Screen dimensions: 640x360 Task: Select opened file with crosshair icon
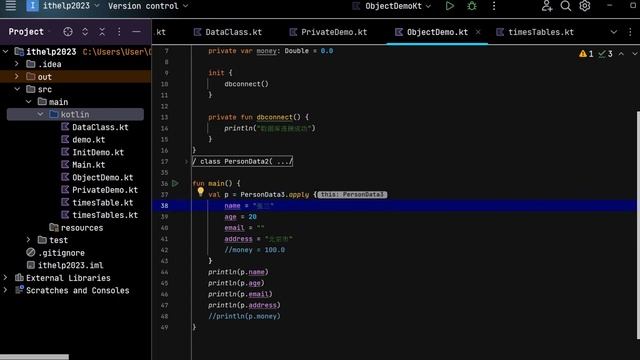pyautogui.click(x=68, y=32)
